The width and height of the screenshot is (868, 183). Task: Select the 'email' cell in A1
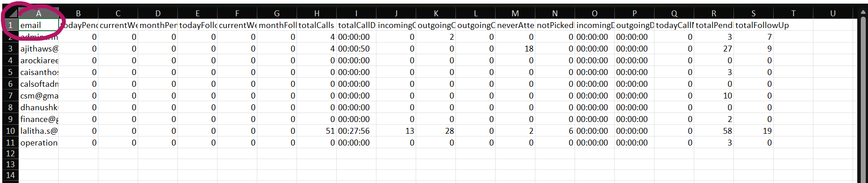[39, 25]
